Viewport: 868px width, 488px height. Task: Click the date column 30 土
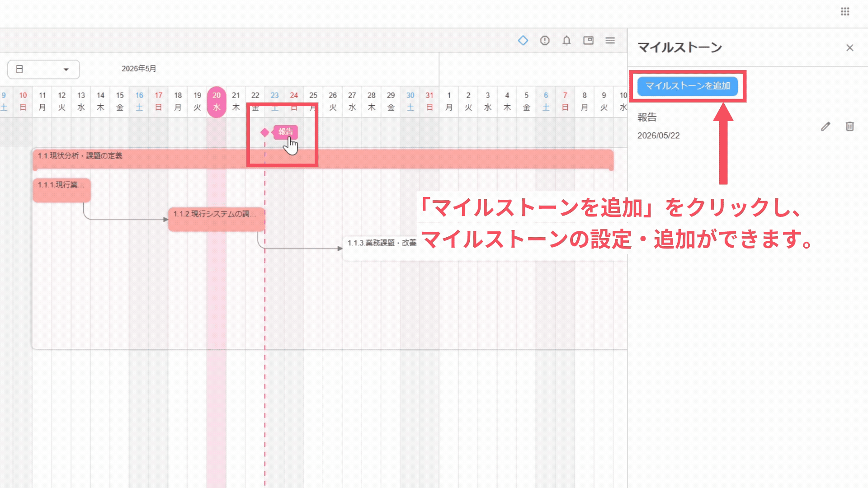click(410, 102)
